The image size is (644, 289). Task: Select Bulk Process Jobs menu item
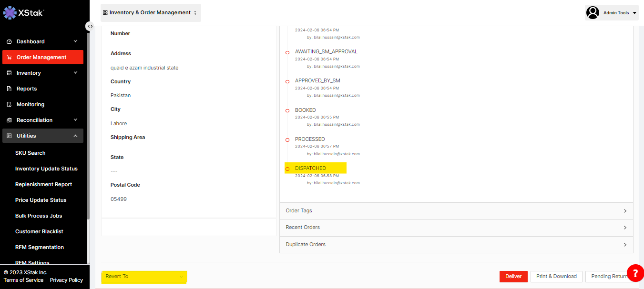click(39, 216)
